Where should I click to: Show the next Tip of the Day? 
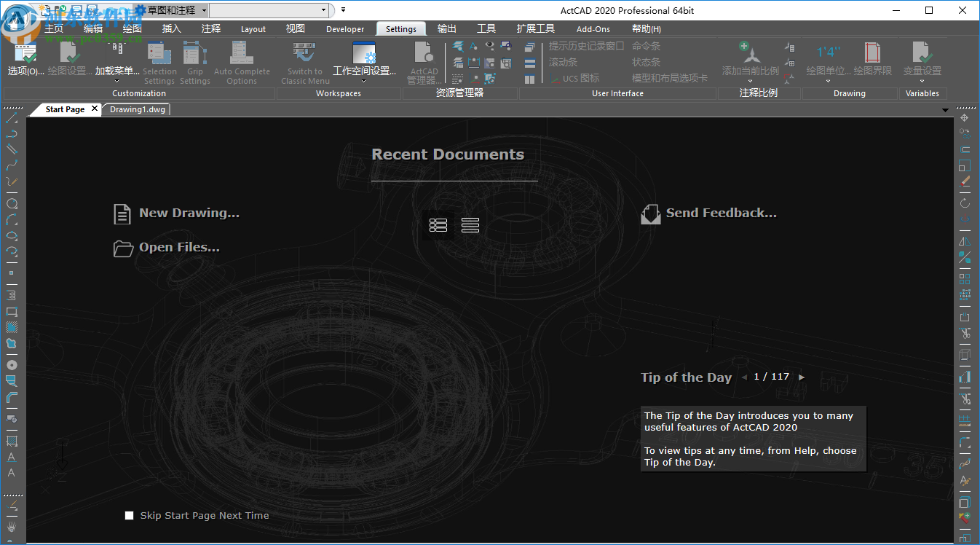802,377
